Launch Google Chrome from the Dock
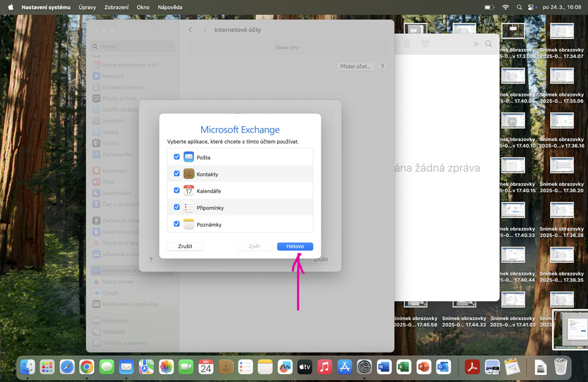The height and width of the screenshot is (382, 588). 87,367
